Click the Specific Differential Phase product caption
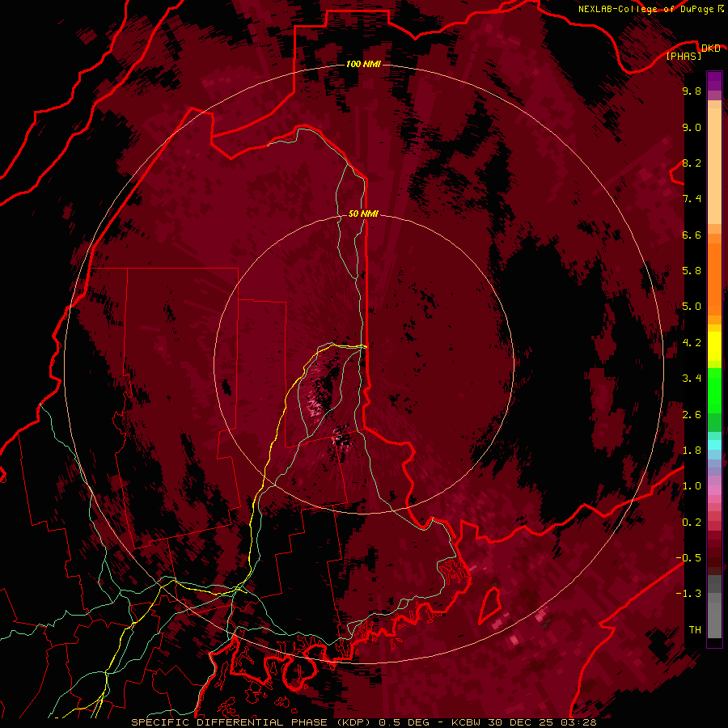 [363, 722]
